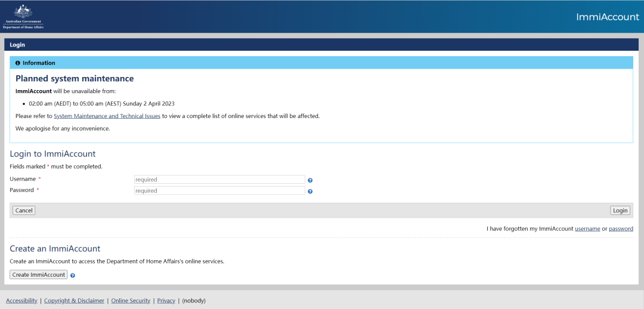Focus the Username input field

click(219, 180)
